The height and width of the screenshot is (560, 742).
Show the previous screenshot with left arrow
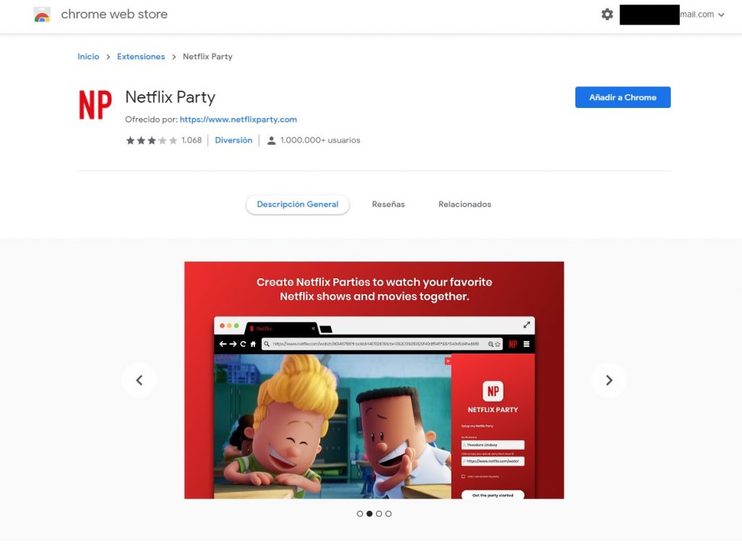[139, 380]
